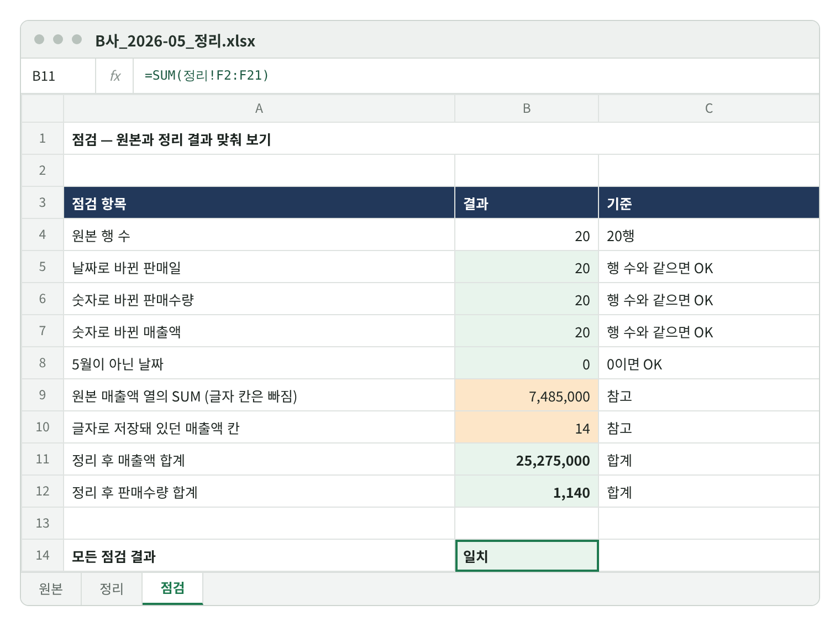Select the '날짜로 바뀐 판매일' cell
The width and height of the screenshot is (840, 626).
(x=259, y=267)
